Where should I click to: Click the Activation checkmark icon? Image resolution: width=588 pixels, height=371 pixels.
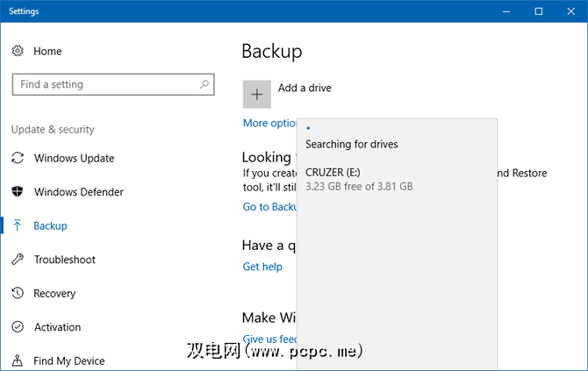(18, 327)
